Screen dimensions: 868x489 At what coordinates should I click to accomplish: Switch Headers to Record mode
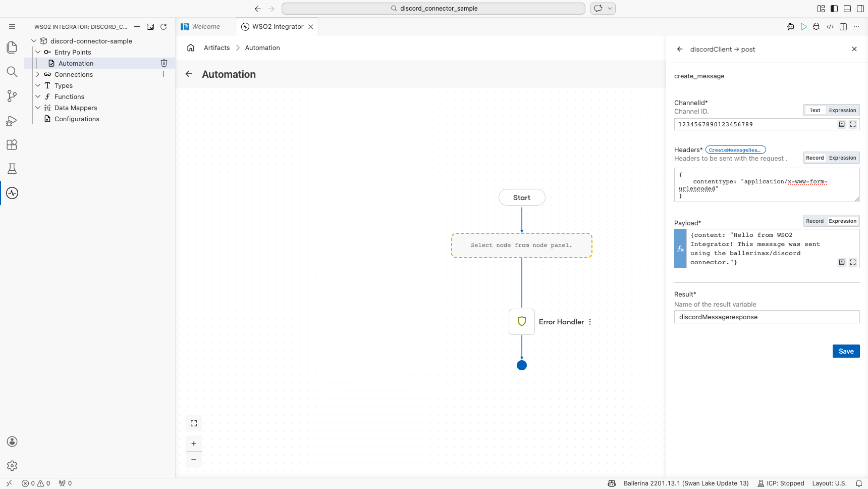tap(815, 158)
